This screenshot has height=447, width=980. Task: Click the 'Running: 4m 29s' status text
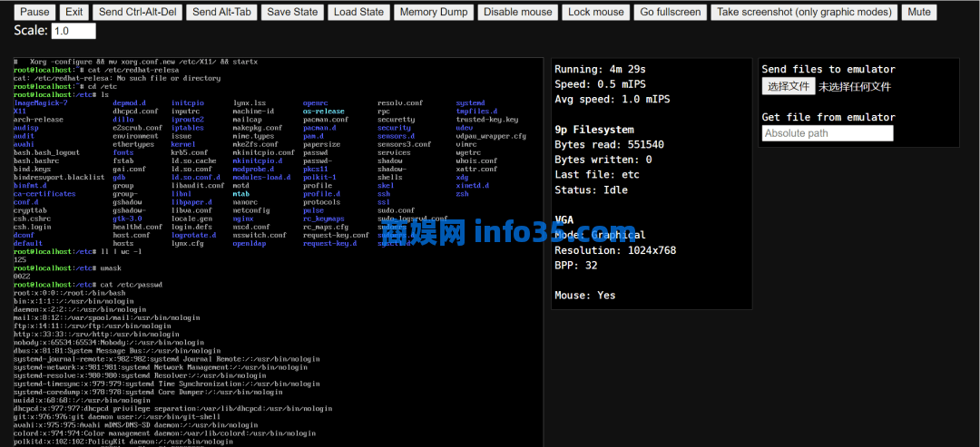coord(600,69)
